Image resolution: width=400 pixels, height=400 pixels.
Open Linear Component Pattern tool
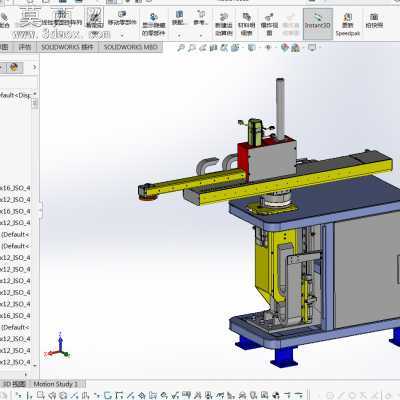(x=61, y=19)
